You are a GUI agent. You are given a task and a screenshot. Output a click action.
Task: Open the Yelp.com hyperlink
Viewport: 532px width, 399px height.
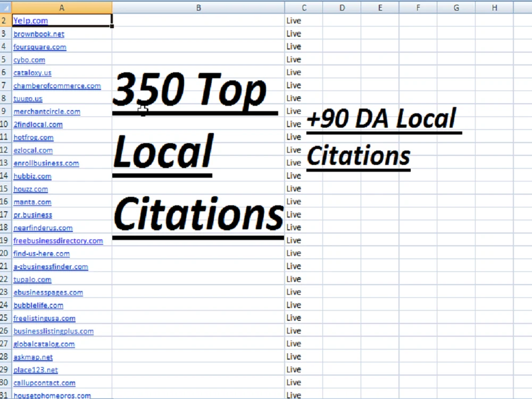[x=30, y=21]
